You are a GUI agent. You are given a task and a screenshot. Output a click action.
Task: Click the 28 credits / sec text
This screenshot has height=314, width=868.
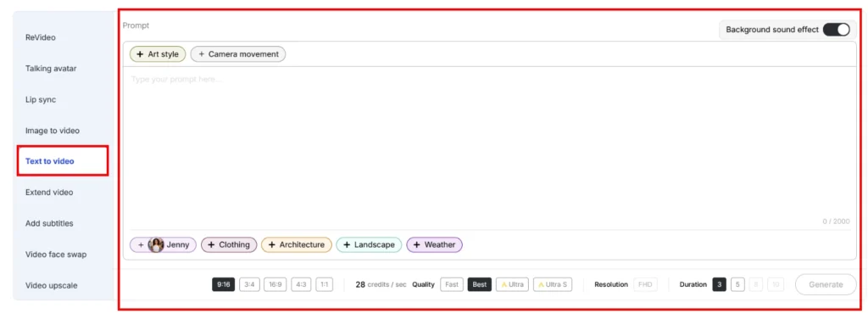[381, 284]
